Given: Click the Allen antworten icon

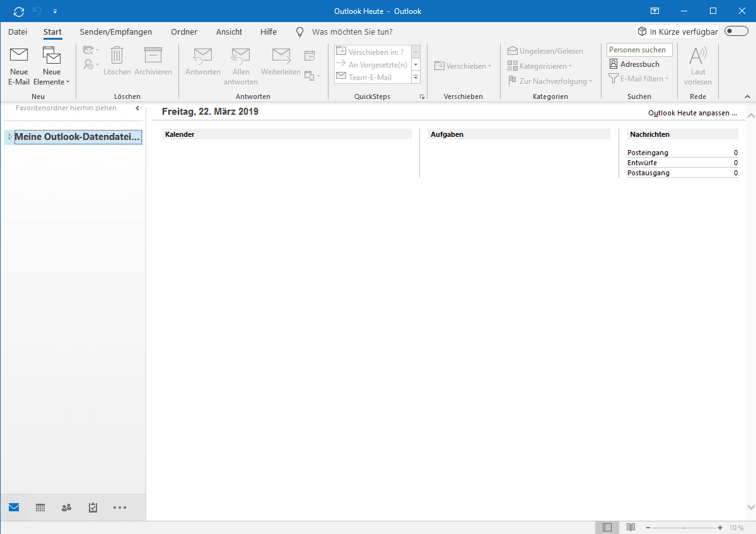Looking at the screenshot, I should coord(240,56).
